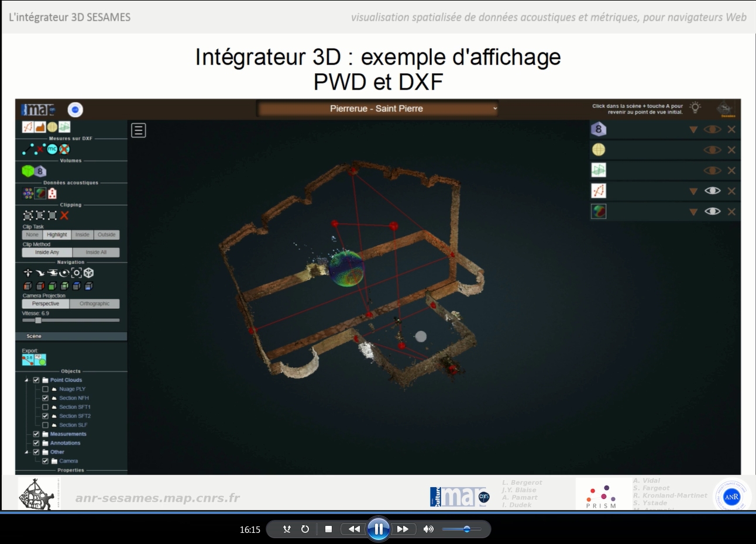Enable the Nuage PLY checkbox

tap(45, 389)
